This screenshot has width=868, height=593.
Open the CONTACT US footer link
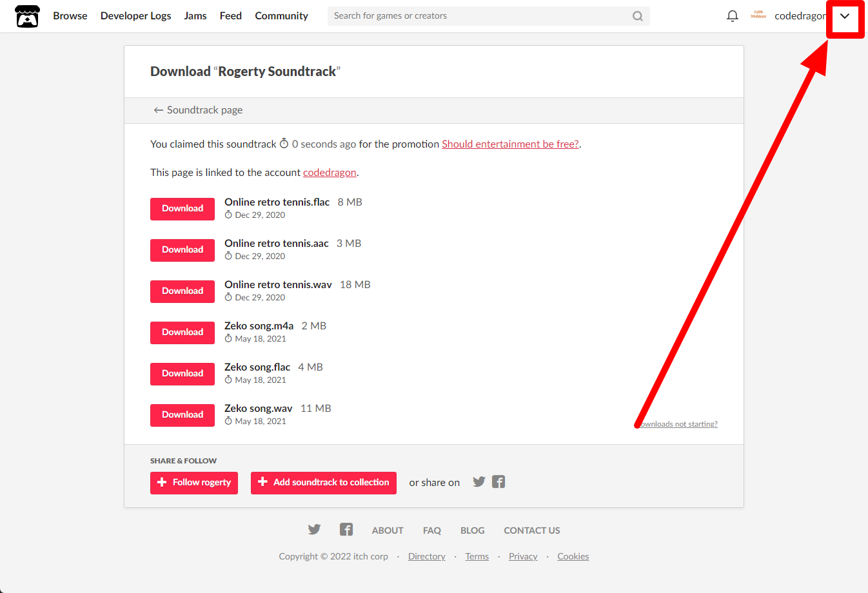click(532, 530)
